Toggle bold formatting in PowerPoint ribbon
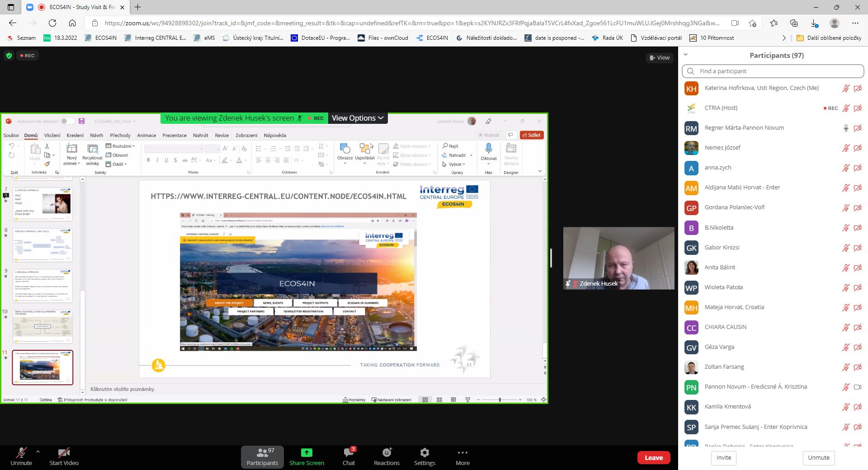This screenshot has height=470, width=868. (148, 160)
